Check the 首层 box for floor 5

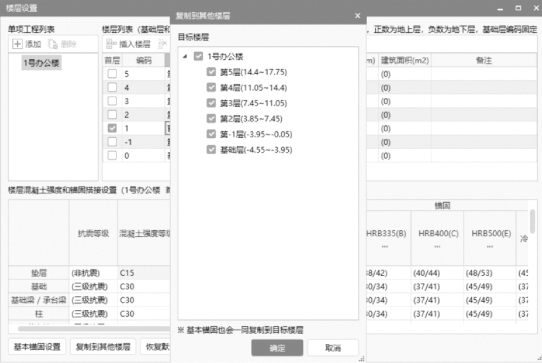point(112,74)
